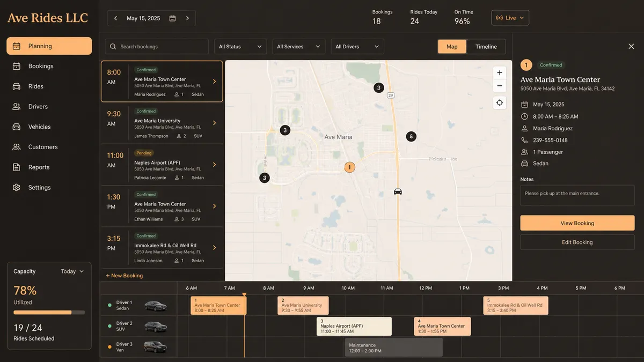Screen dimensions: 644x362
Task: Click the Ave Rides LLC logo
Action: tap(48, 18)
